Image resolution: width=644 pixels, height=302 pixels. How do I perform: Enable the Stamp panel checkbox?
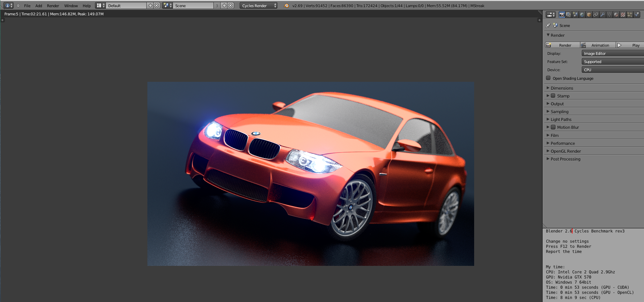(553, 96)
